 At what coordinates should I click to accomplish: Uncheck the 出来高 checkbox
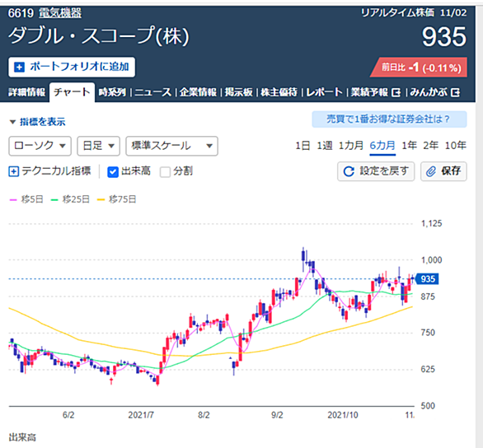click(113, 171)
